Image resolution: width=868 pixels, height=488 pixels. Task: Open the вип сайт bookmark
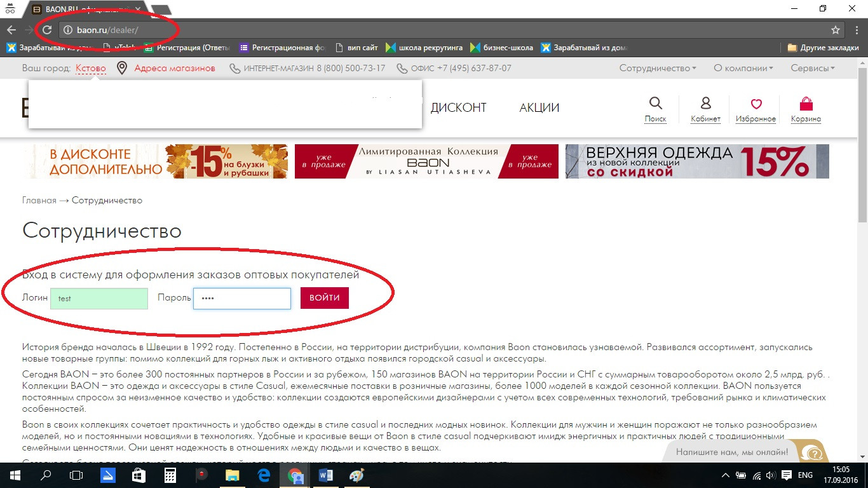point(356,48)
